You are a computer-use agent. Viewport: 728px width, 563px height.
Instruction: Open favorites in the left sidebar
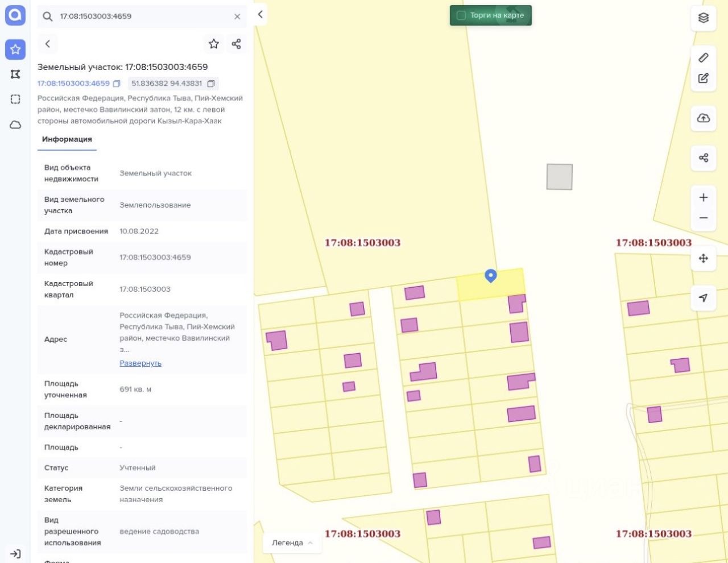(x=15, y=49)
